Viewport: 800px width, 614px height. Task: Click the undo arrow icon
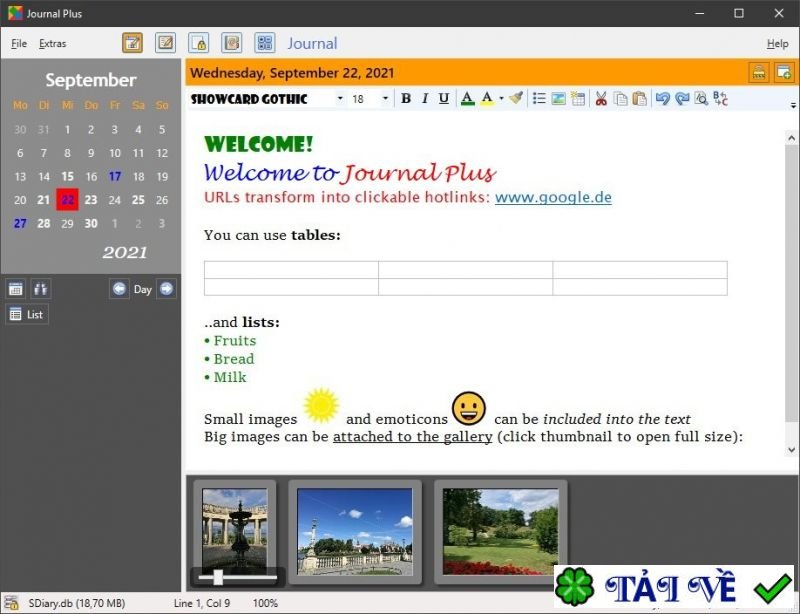663,98
